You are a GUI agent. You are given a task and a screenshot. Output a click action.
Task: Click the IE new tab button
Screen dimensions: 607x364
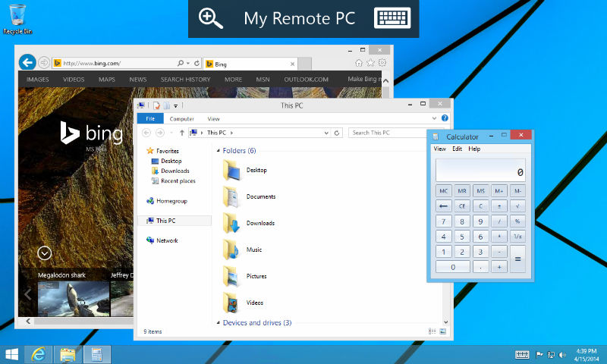[x=305, y=64]
